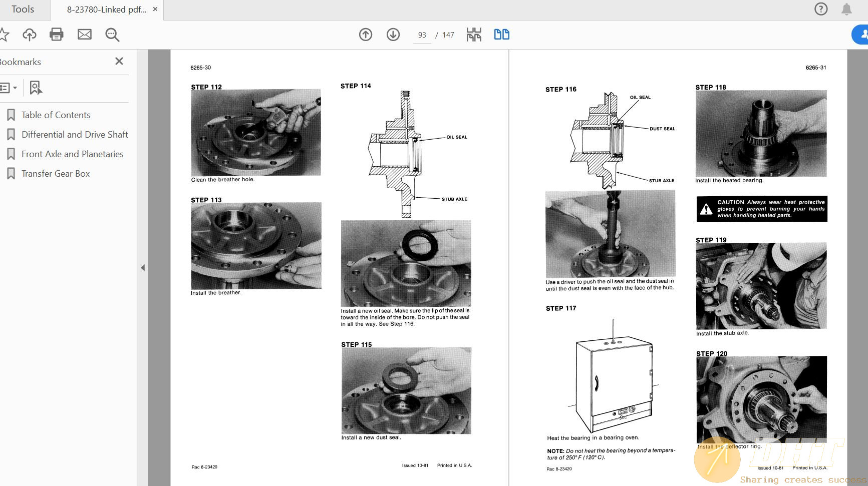Open the bookmark options dropdown arrow
Image resolution: width=868 pixels, height=486 pixels.
click(x=17, y=88)
